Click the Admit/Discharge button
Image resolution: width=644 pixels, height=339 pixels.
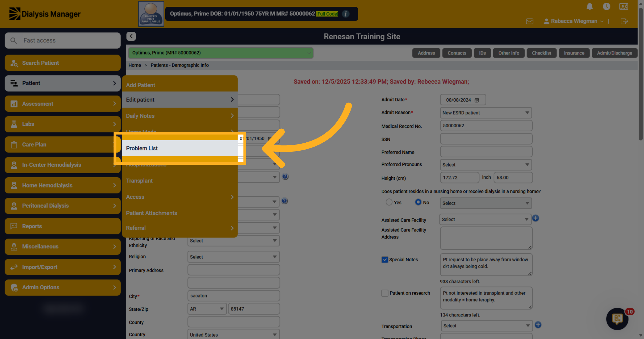coord(614,53)
